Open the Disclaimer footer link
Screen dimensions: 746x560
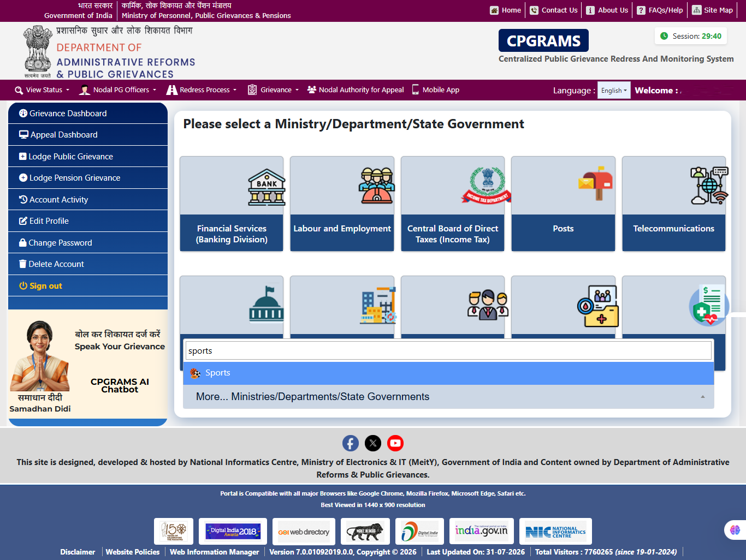coord(78,552)
